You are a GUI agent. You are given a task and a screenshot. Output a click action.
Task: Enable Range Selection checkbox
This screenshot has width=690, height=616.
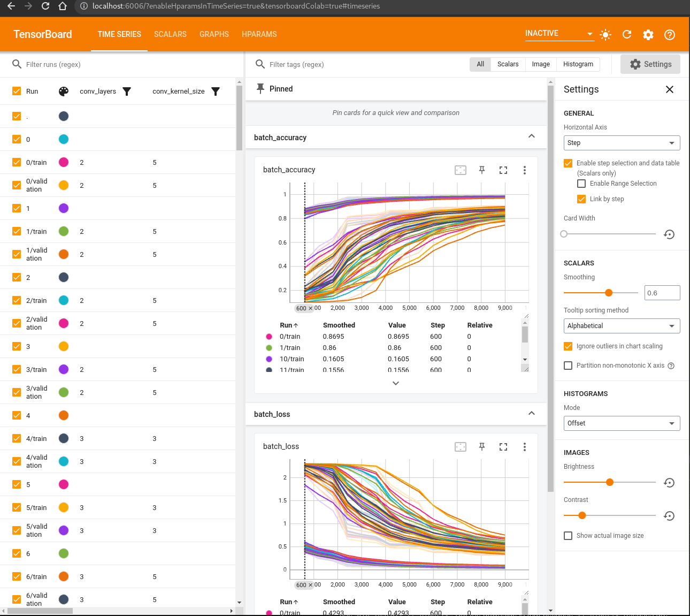581,184
